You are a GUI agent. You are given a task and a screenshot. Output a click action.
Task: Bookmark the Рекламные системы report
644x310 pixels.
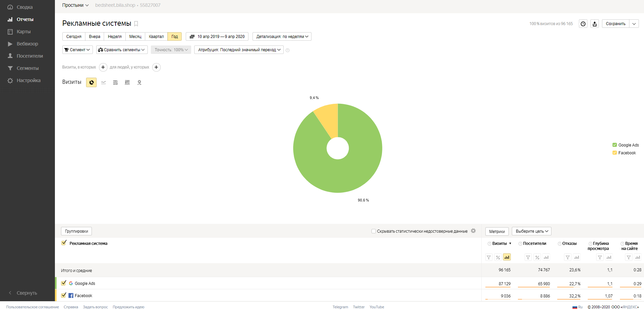point(136,24)
